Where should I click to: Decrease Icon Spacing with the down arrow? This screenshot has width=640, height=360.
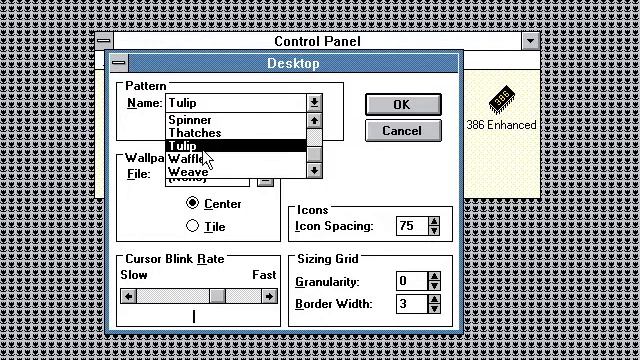(x=434, y=231)
